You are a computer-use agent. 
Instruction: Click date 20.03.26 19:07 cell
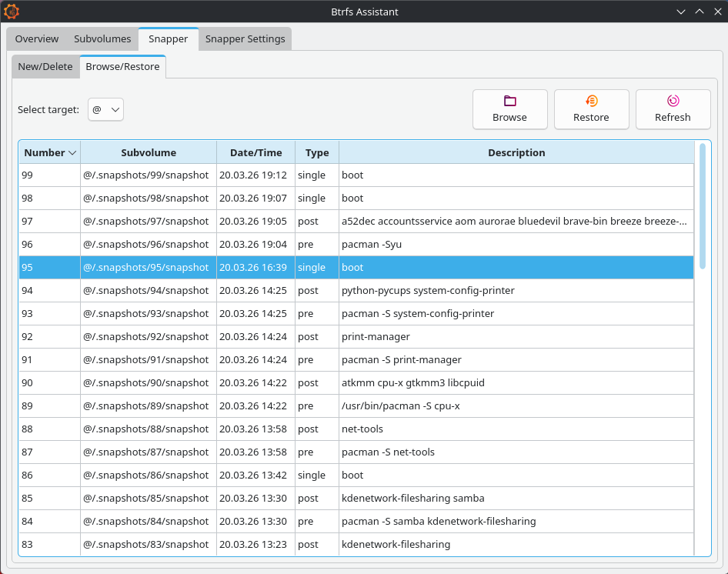255,199
